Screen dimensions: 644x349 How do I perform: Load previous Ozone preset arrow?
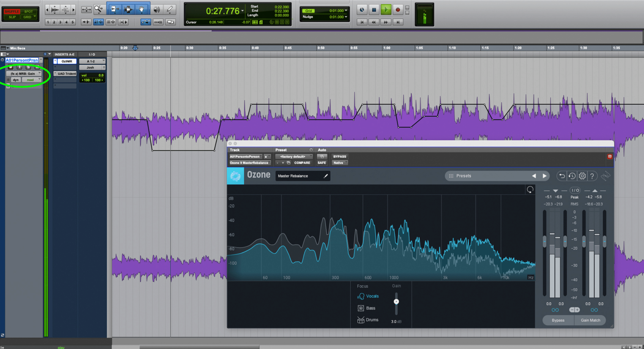(534, 176)
